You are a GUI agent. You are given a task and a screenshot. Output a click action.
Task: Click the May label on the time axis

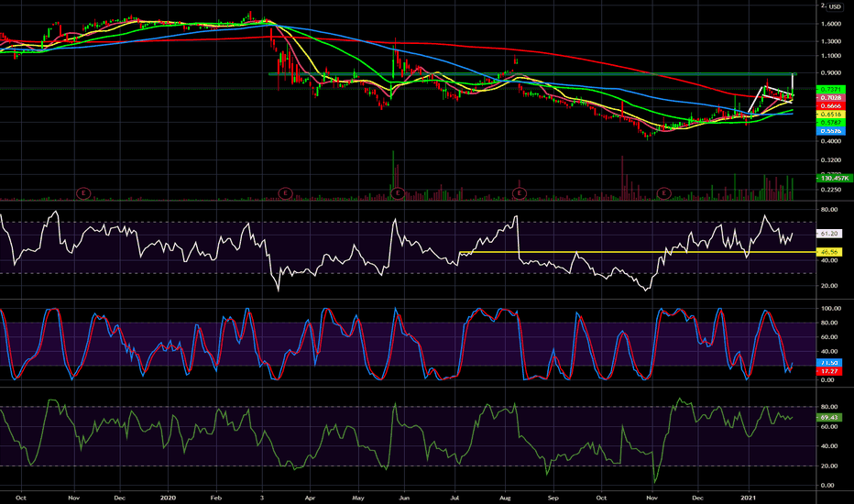click(358, 498)
